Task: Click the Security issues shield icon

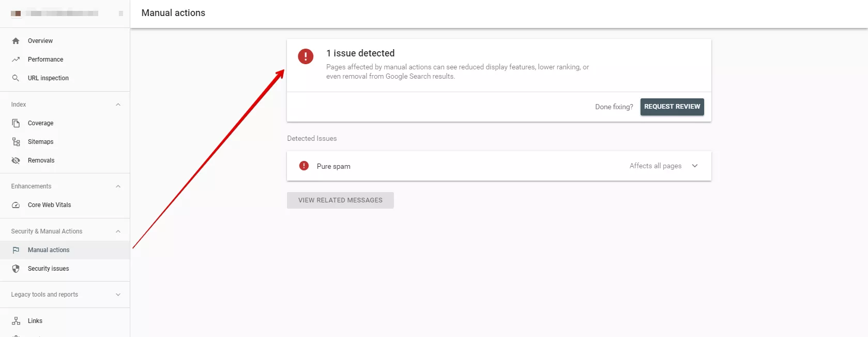Action: (x=16, y=269)
